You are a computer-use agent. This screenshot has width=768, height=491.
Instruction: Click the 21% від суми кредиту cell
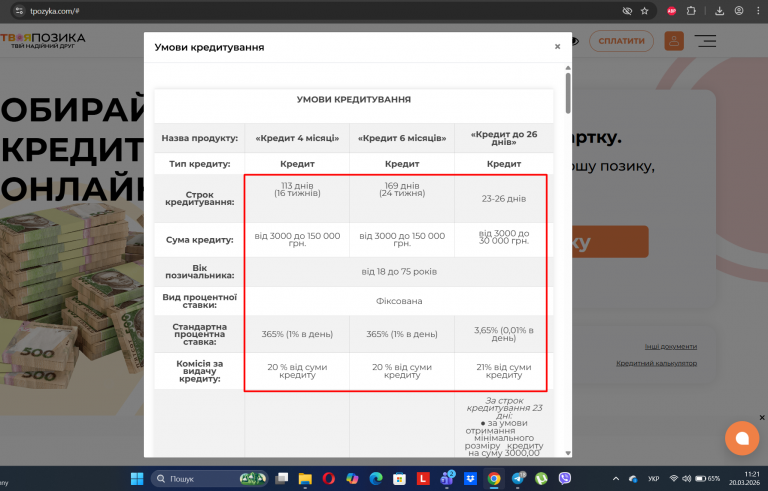click(504, 371)
